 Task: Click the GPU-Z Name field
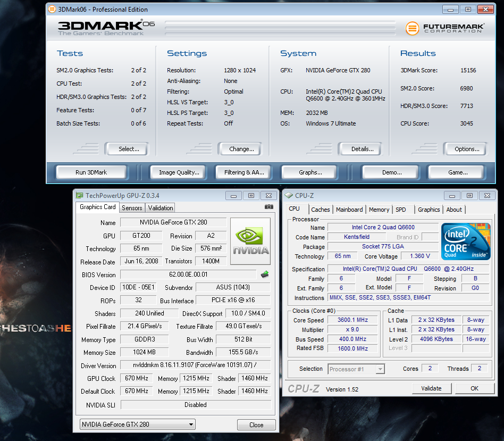click(173, 222)
